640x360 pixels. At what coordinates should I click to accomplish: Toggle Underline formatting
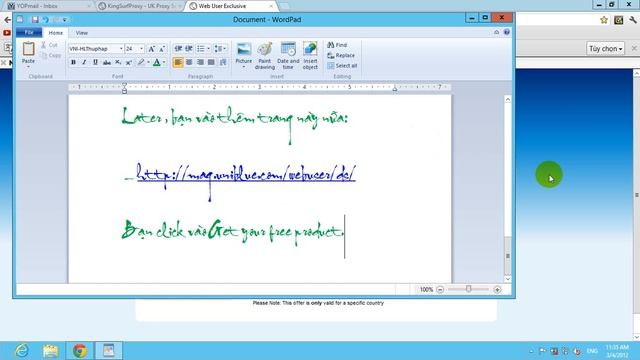coord(95,62)
